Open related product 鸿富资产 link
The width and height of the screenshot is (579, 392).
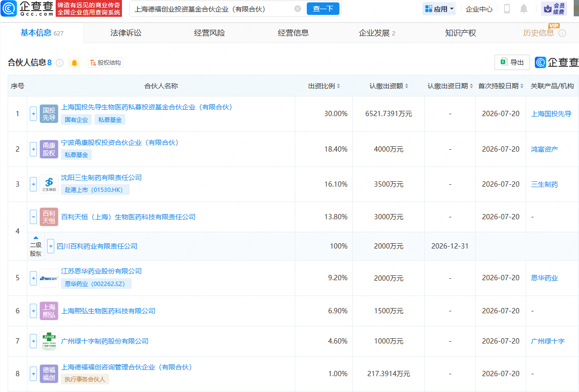click(544, 149)
